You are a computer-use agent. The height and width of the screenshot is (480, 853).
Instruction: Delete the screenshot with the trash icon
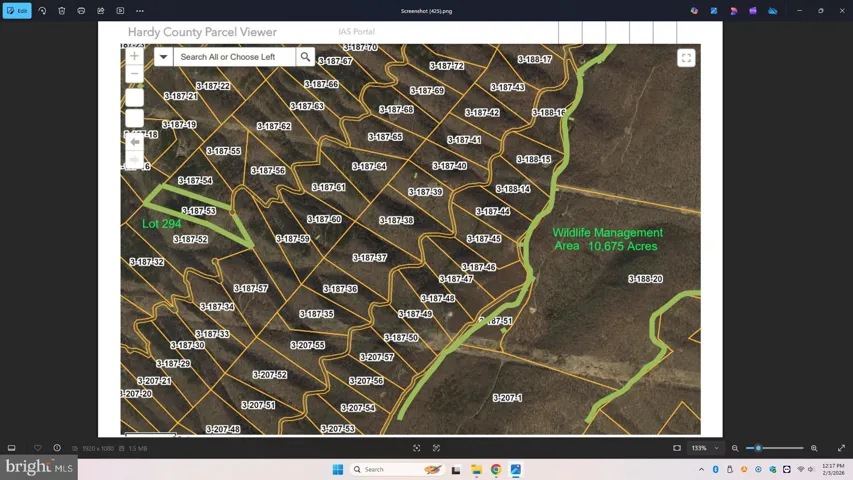[x=62, y=11]
